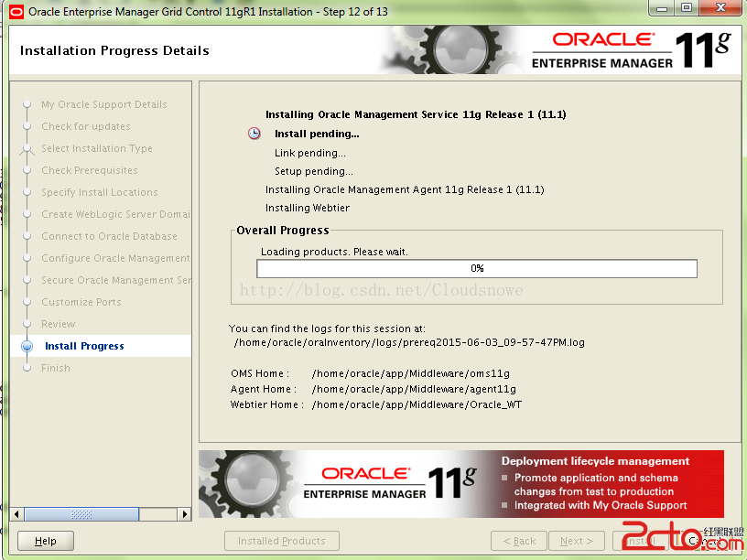
Task: Click the overall progress bar at 0%
Action: (x=477, y=269)
